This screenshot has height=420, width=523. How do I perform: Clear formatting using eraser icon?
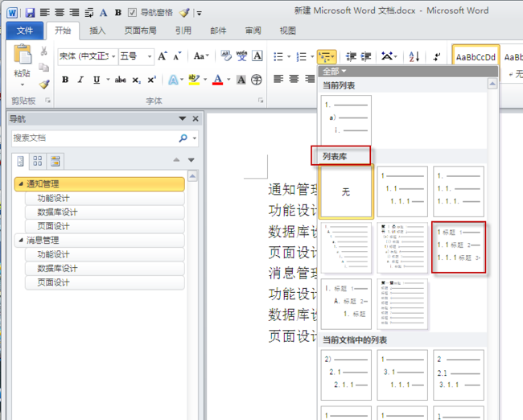226,56
